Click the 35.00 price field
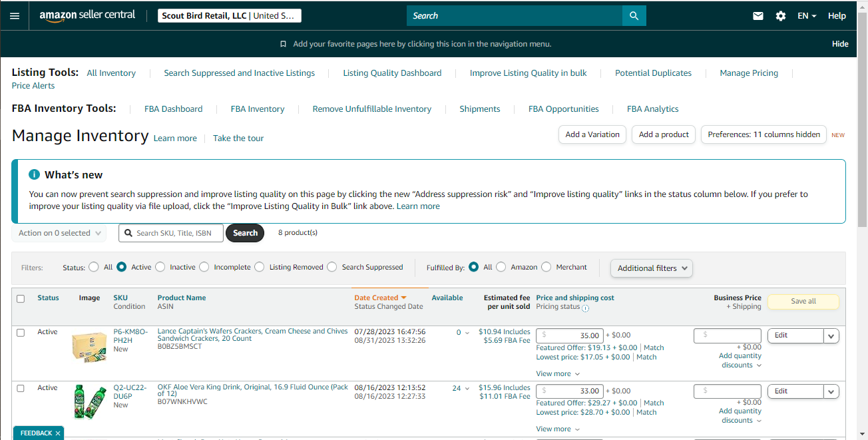The height and width of the screenshot is (440, 868). (x=569, y=335)
